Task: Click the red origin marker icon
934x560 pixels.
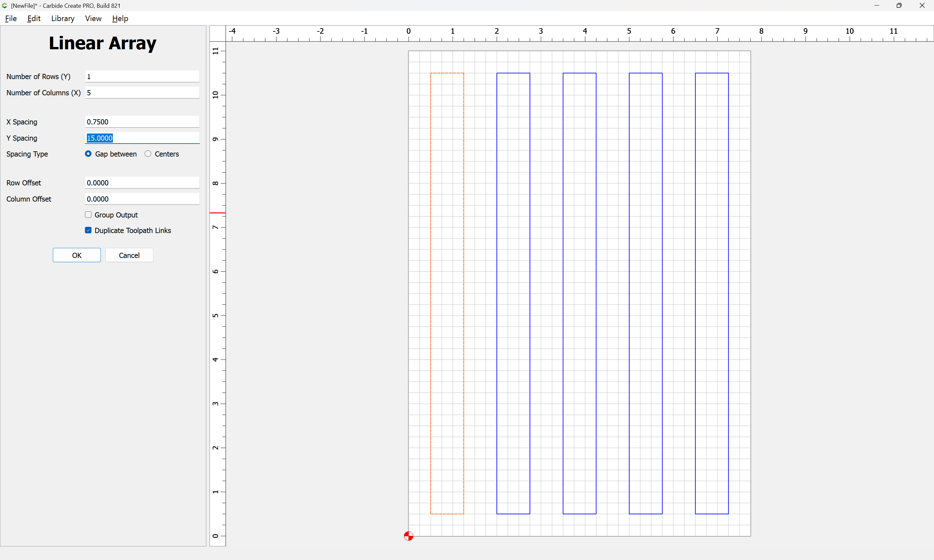Action: click(409, 536)
